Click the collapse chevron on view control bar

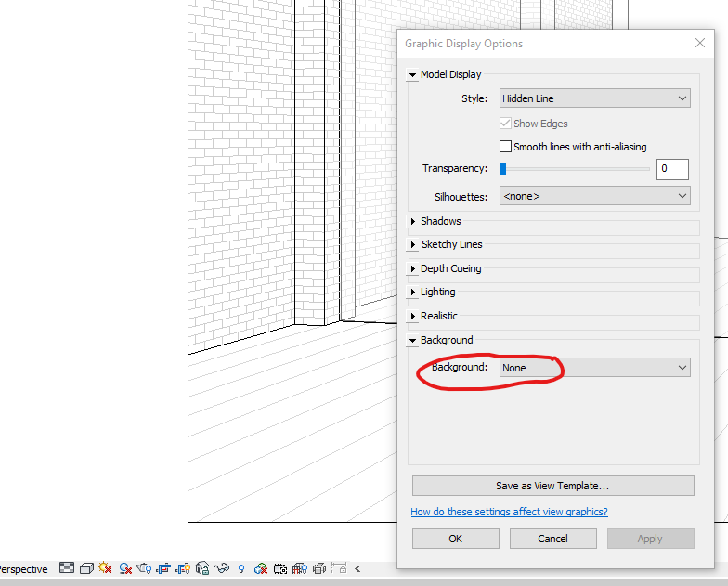(357, 568)
